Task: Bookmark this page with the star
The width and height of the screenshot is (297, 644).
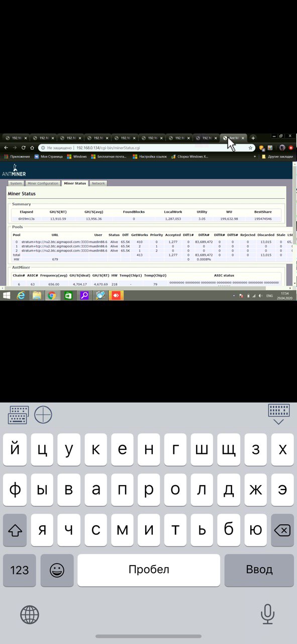Action: pos(250,148)
